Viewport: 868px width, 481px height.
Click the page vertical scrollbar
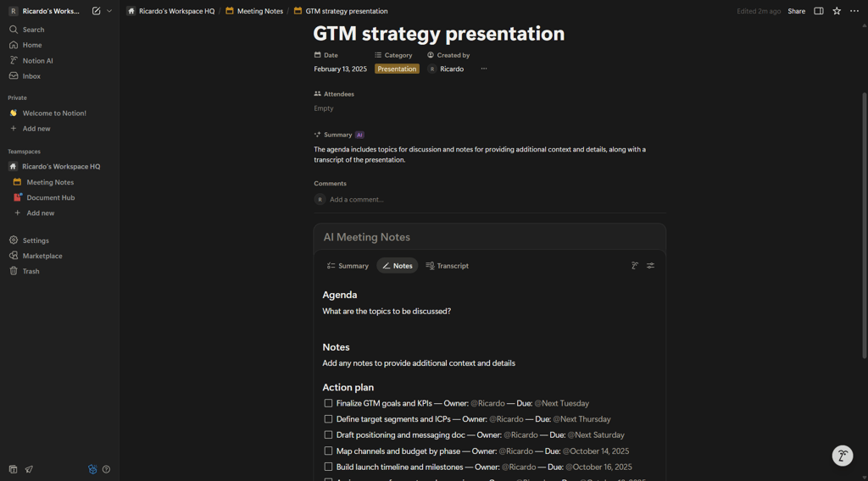point(864,225)
